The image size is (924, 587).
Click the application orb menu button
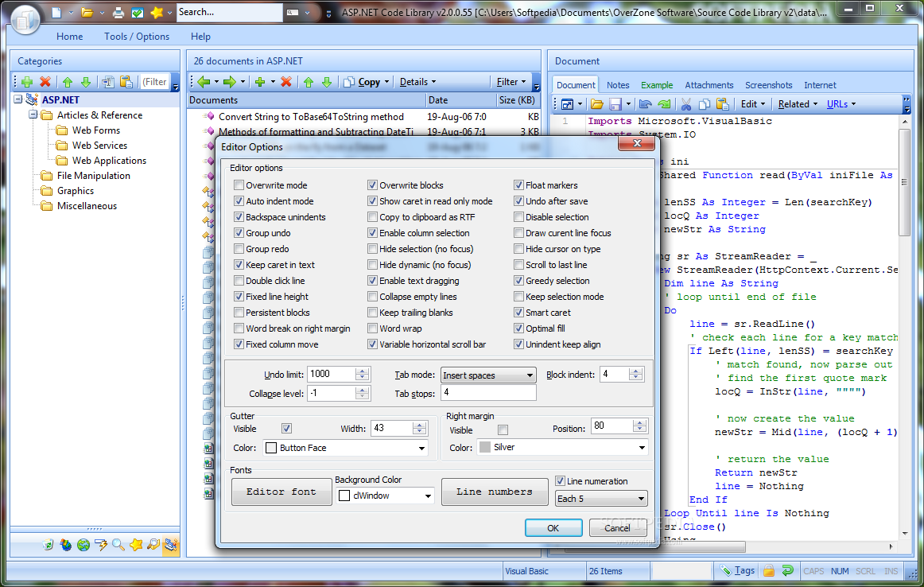[x=25, y=19]
